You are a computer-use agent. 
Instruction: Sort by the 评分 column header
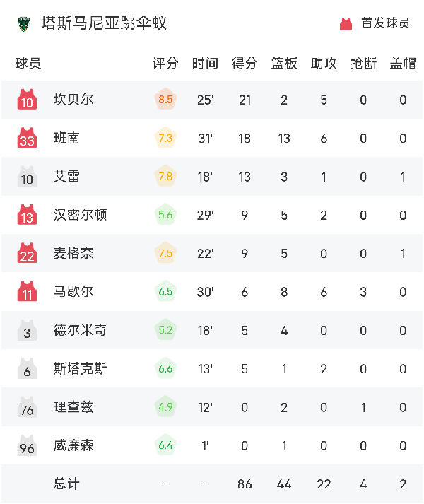click(x=165, y=64)
